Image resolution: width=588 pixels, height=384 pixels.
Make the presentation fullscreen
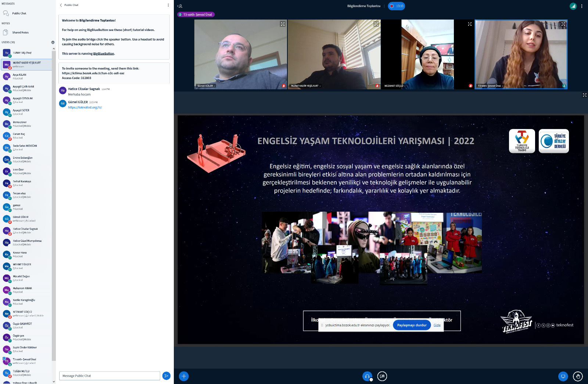pos(584,95)
